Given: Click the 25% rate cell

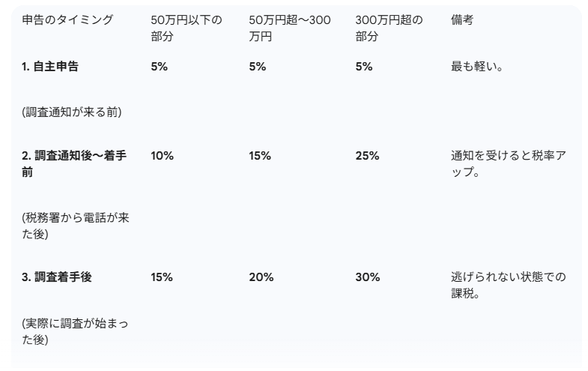Looking at the screenshot, I should tap(367, 156).
